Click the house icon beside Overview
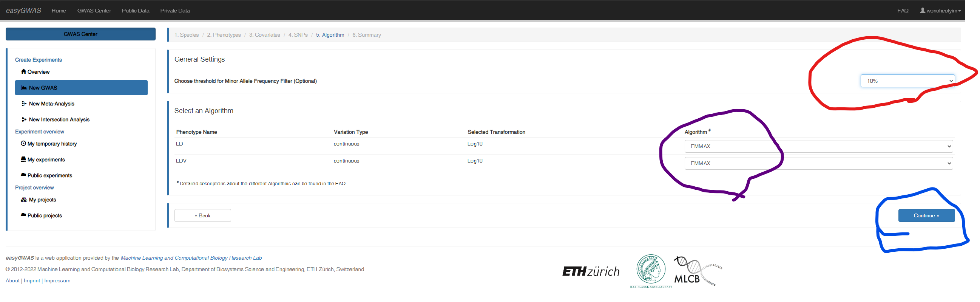Image resolution: width=980 pixels, height=302 pixels. pyautogui.click(x=23, y=71)
